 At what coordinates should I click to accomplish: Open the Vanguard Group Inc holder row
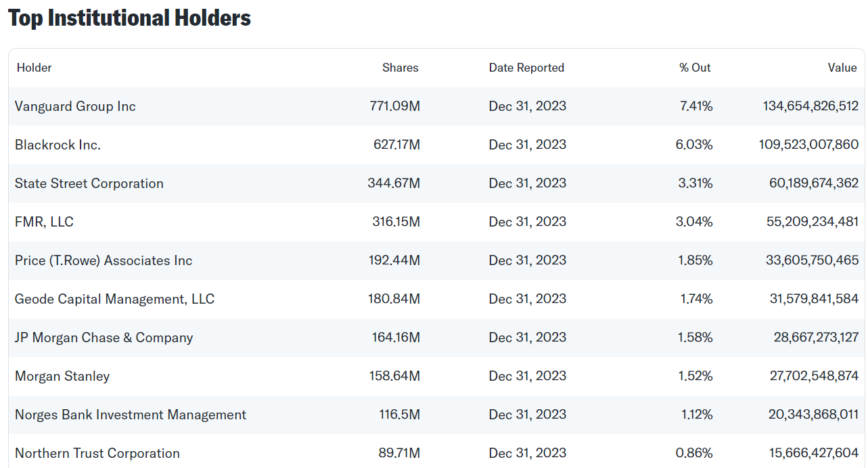point(436,106)
